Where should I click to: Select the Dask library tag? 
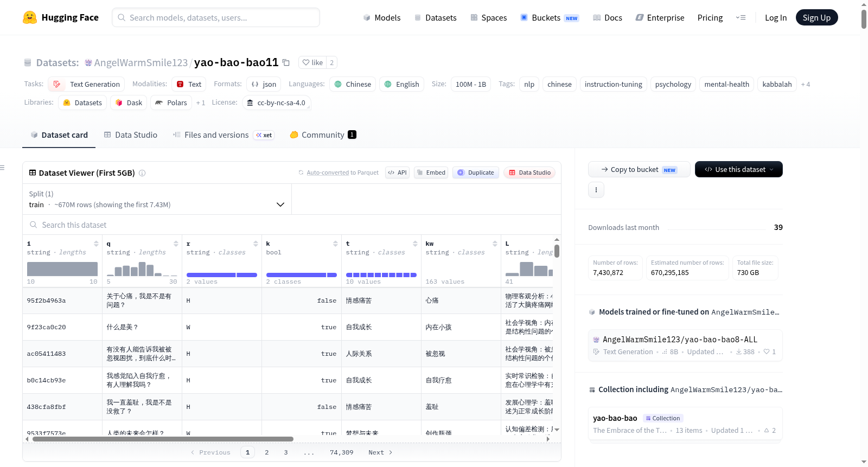pos(129,103)
